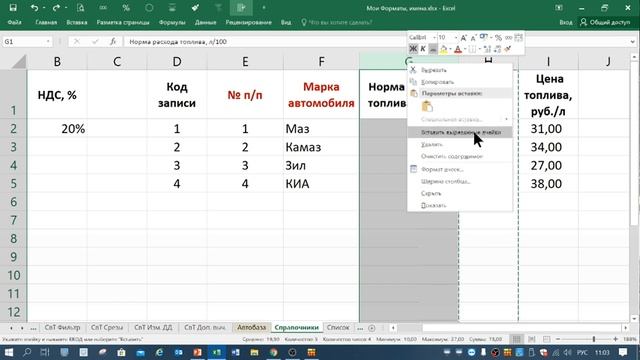640x360 pixels.
Task: Click the Windows Start button in taskbar
Action: click(x=8, y=352)
